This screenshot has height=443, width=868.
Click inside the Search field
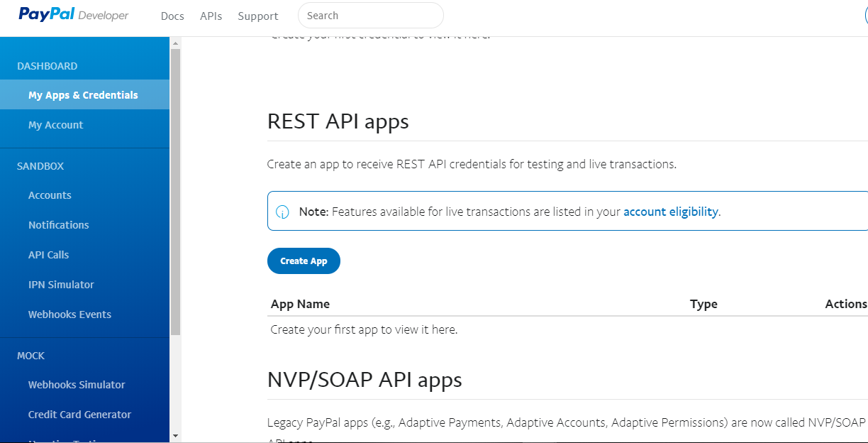(370, 16)
